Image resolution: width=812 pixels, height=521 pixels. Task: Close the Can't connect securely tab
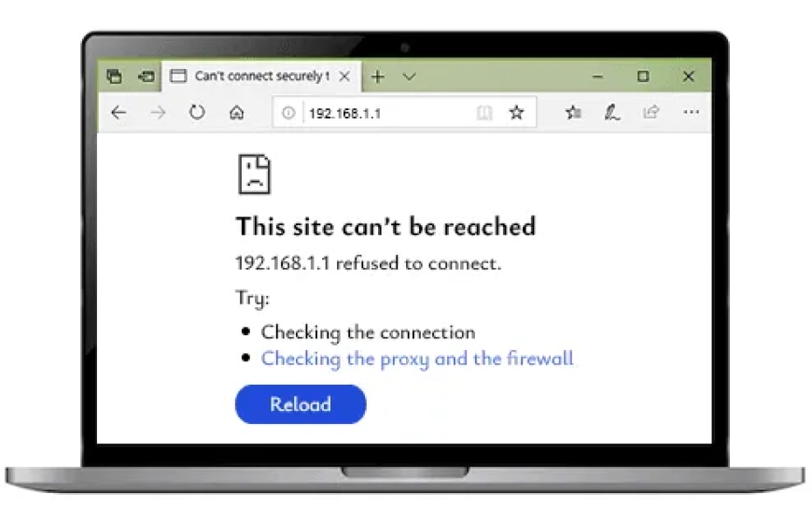344,77
